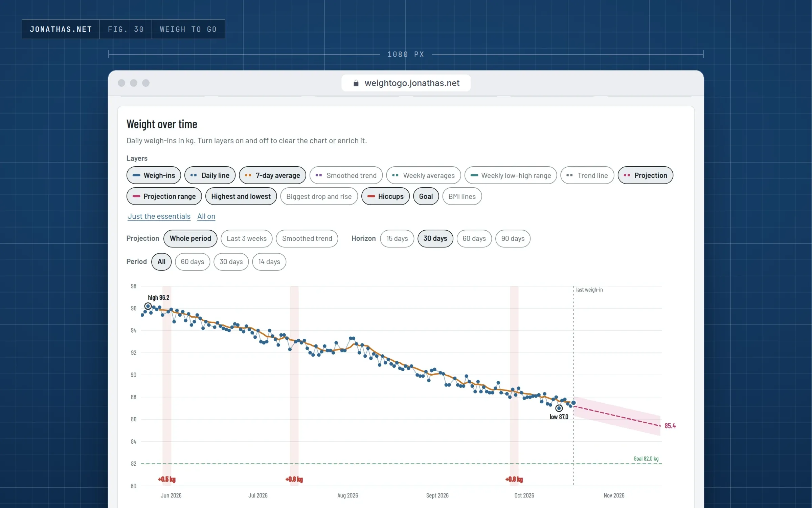
Task: Toggle the Goal layer chip
Action: coord(426,196)
